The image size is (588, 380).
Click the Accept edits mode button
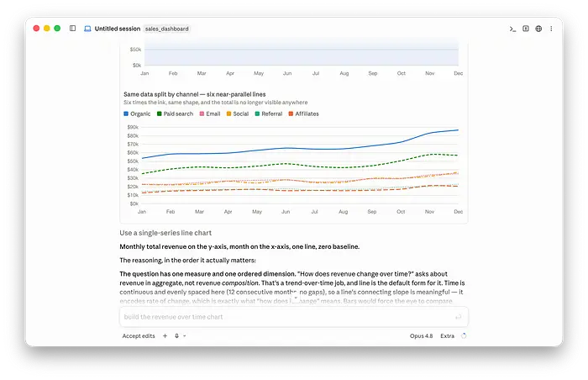[139, 336]
